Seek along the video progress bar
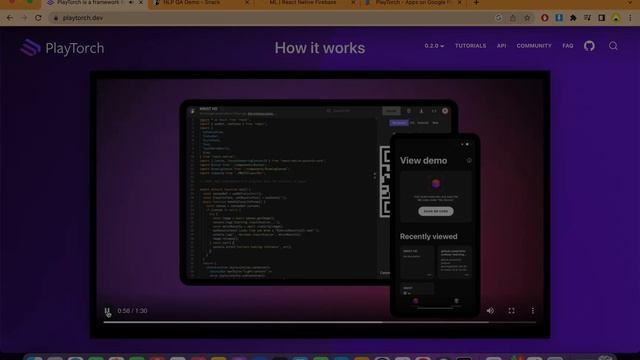Screen dimensions: 640x360 [320, 322]
